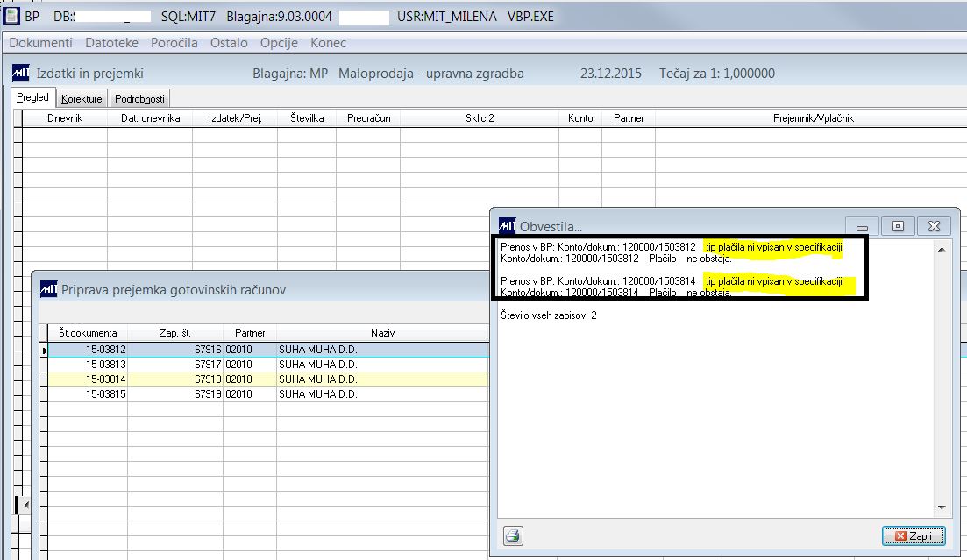967x560 pixels.
Task: Click the Tečaj za 1: 1,000000 label
Action: pyautogui.click(x=716, y=74)
